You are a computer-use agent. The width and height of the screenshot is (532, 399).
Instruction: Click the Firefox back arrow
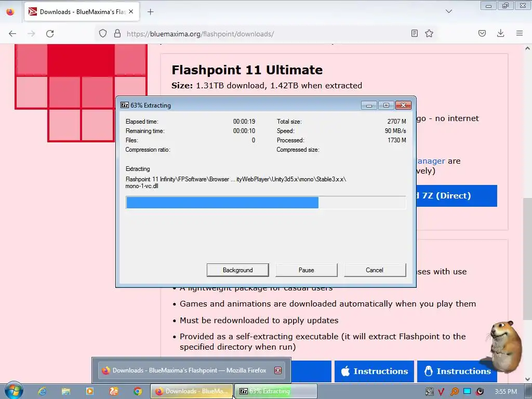12,34
